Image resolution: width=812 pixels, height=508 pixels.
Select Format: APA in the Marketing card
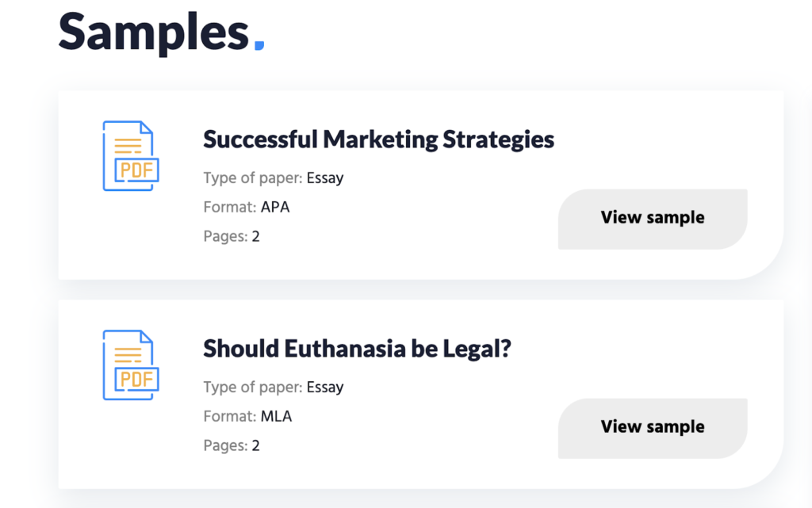tap(247, 207)
